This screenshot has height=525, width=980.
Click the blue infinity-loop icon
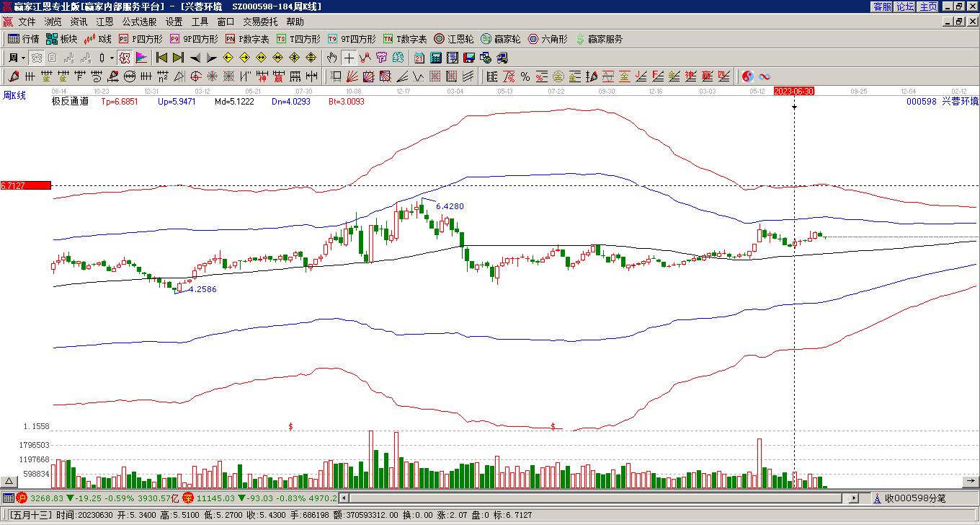[x=765, y=76]
